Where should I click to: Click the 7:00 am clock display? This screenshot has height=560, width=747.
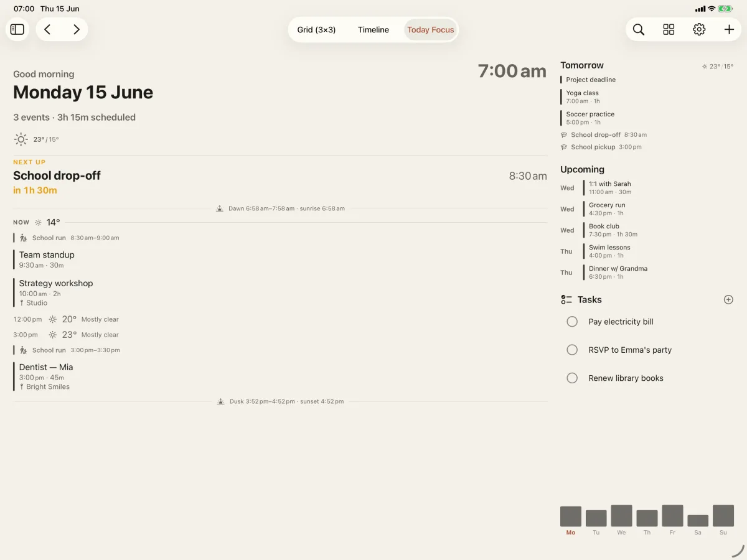[512, 71]
